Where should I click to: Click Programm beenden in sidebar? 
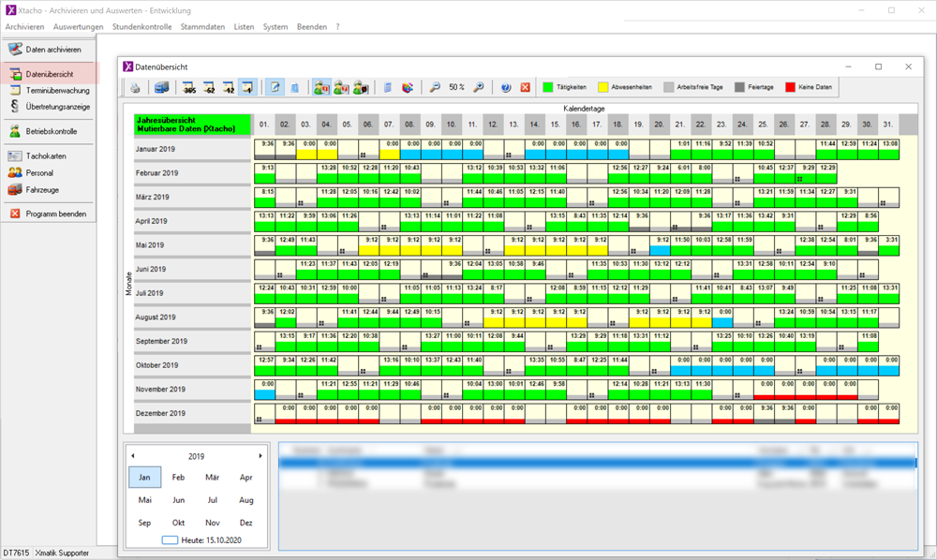click(54, 214)
